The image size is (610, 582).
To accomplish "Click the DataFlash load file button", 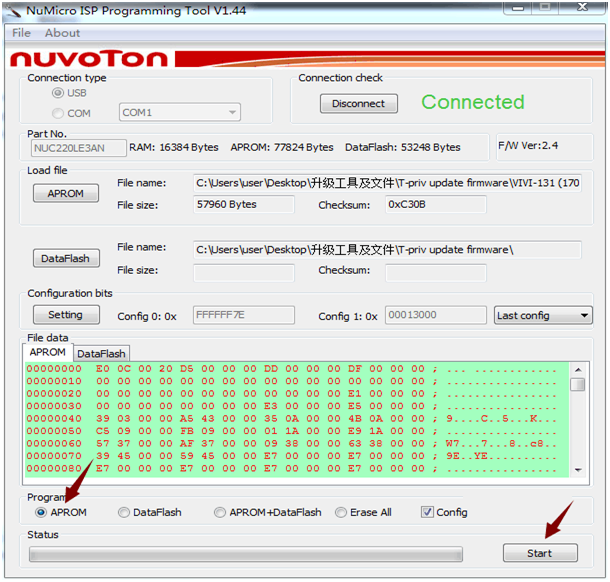I will (x=66, y=258).
